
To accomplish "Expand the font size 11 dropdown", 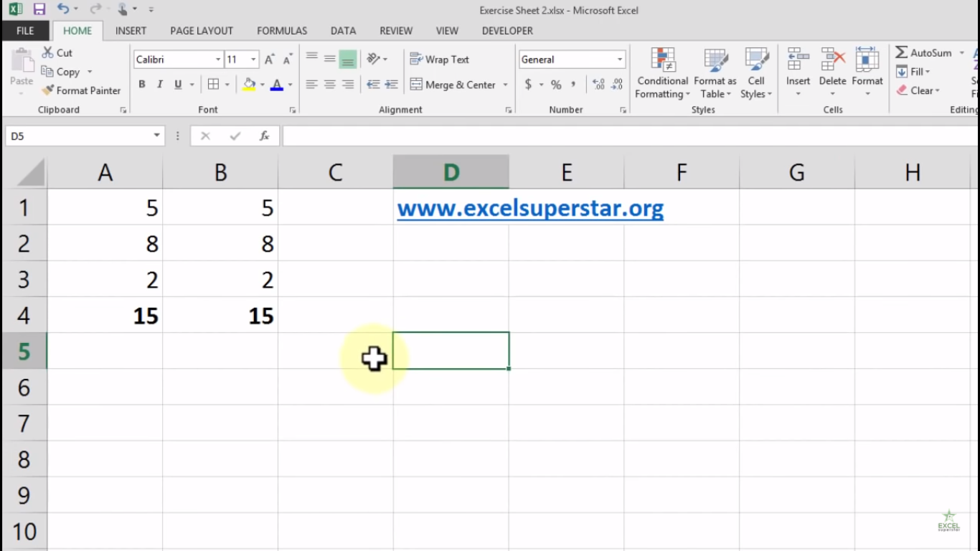I will (x=253, y=60).
